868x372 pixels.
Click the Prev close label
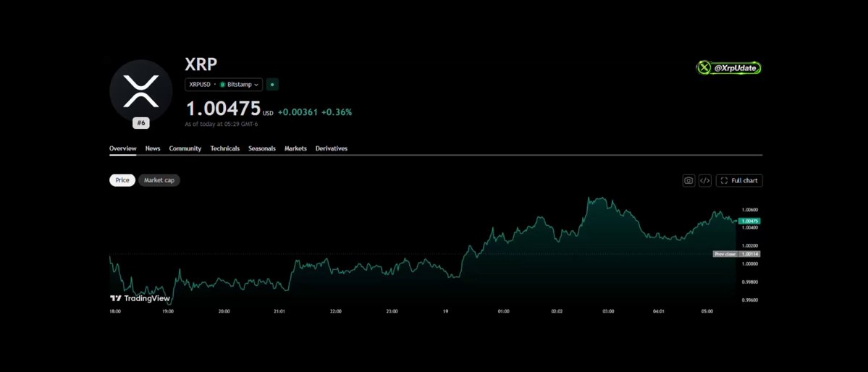pos(725,253)
